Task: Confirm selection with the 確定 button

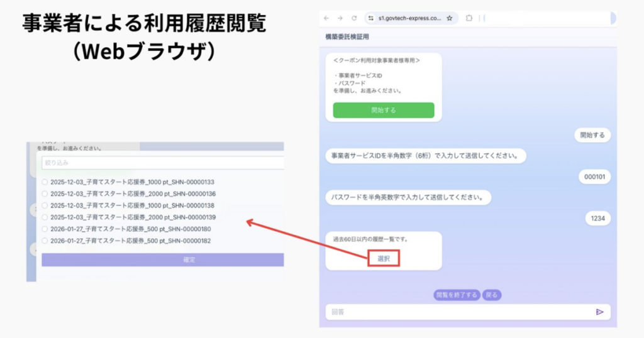Action: point(163,259)
